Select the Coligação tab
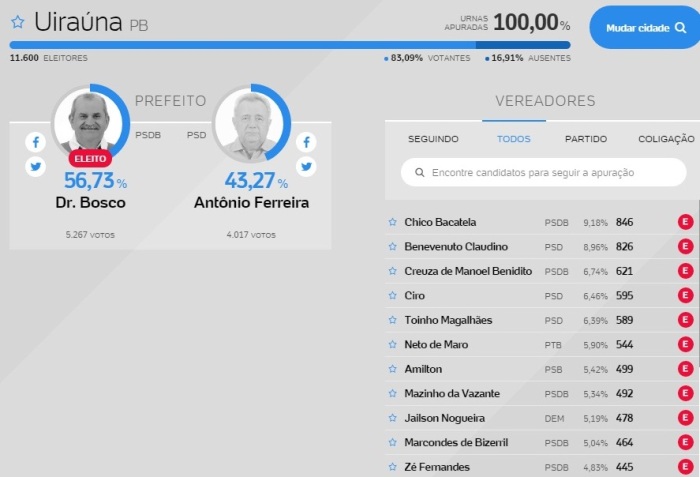This screenshot has width=700, height=477. click(665, 139)
